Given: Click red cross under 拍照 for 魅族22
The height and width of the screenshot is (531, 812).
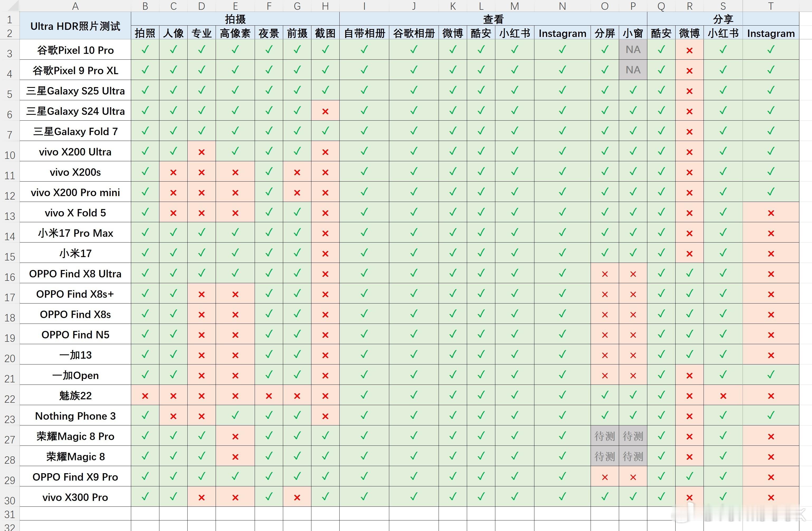Looking at the screenshot, I should point(145,396).
